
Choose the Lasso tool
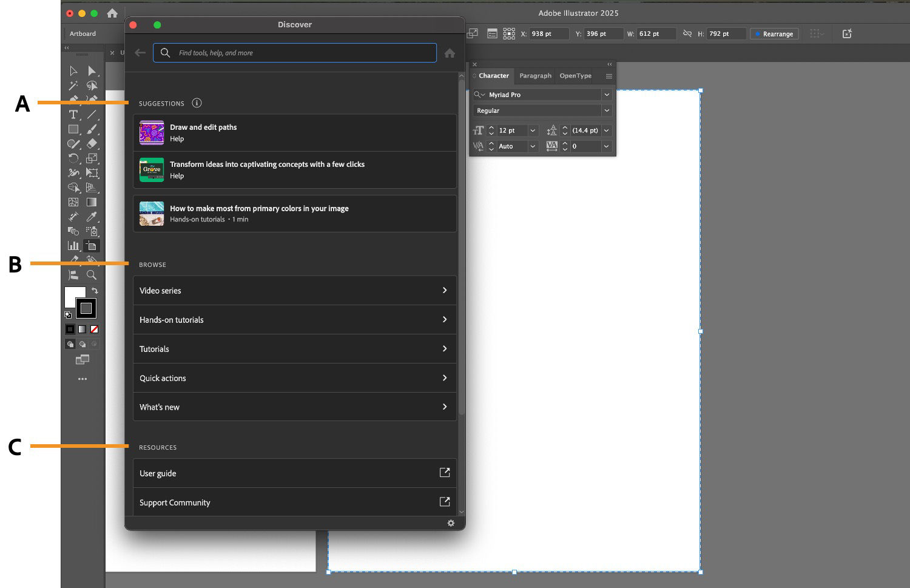[92, 86]
